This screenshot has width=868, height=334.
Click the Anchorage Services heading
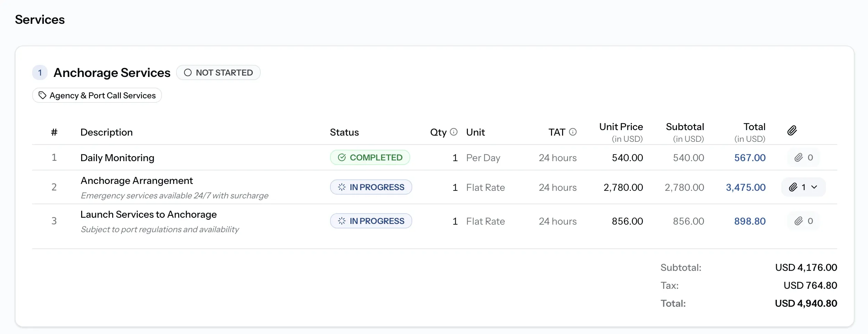112,73
